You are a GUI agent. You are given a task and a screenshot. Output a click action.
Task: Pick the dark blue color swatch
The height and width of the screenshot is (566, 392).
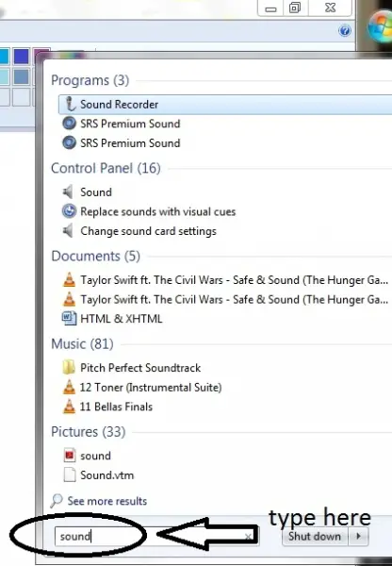click(x=22, y=57)
